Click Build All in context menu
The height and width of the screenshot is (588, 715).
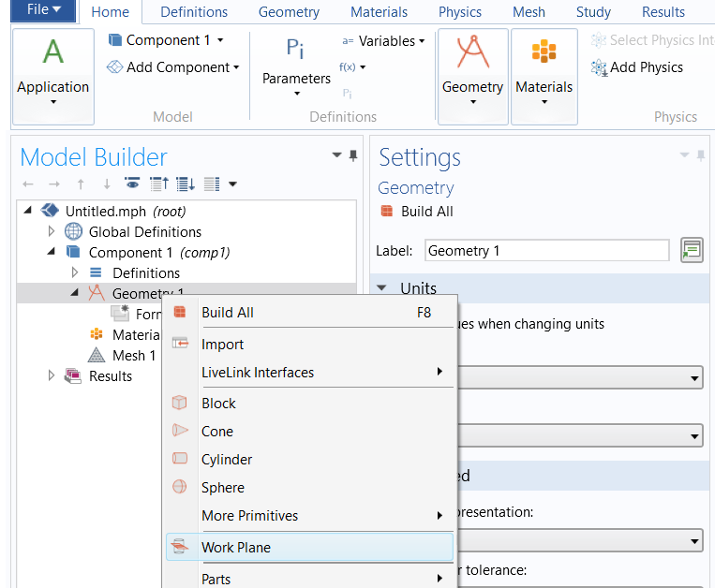pos(310,313)
